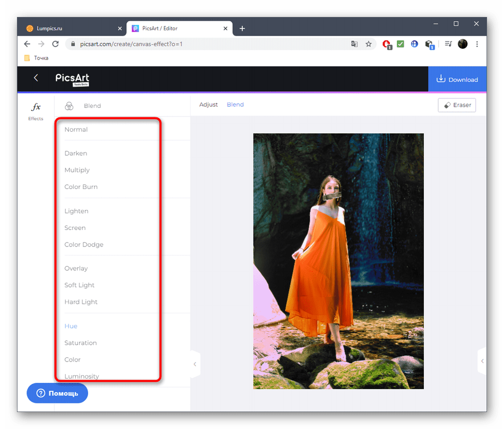The image size is (504, 429).
Task: Click the translate page icon
Action: (354, 44)
